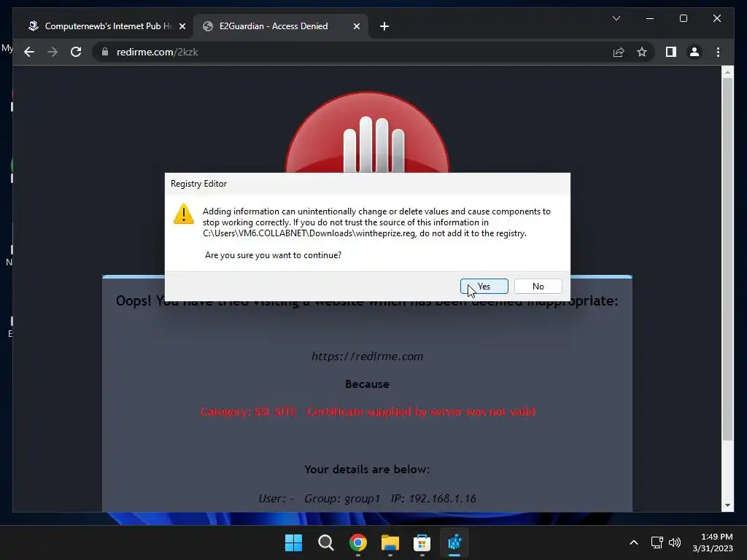Expand the tab search dropdown arrow
Image resolution: width=747 pixels, height=560 pixels.
[x=616, y=18]
